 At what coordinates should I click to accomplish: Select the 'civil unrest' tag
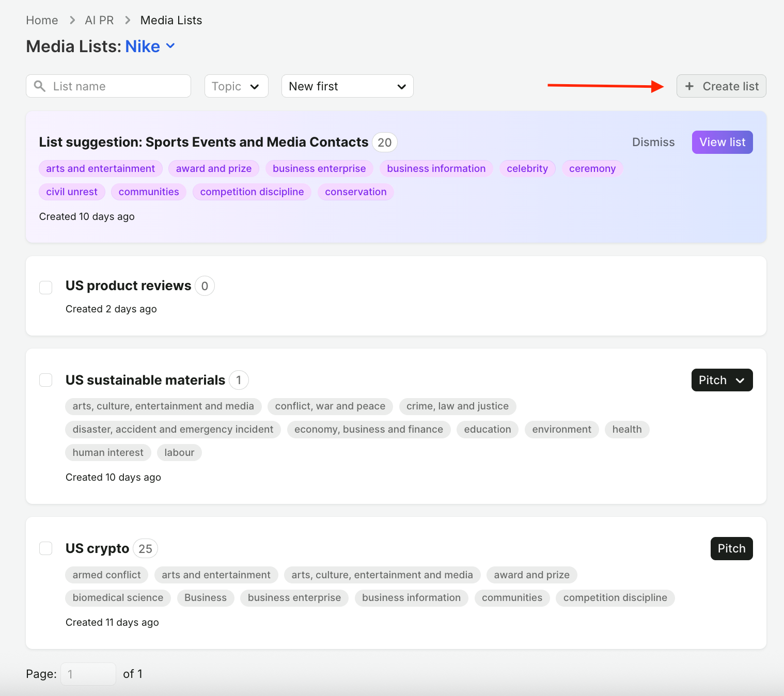(72, 192)
